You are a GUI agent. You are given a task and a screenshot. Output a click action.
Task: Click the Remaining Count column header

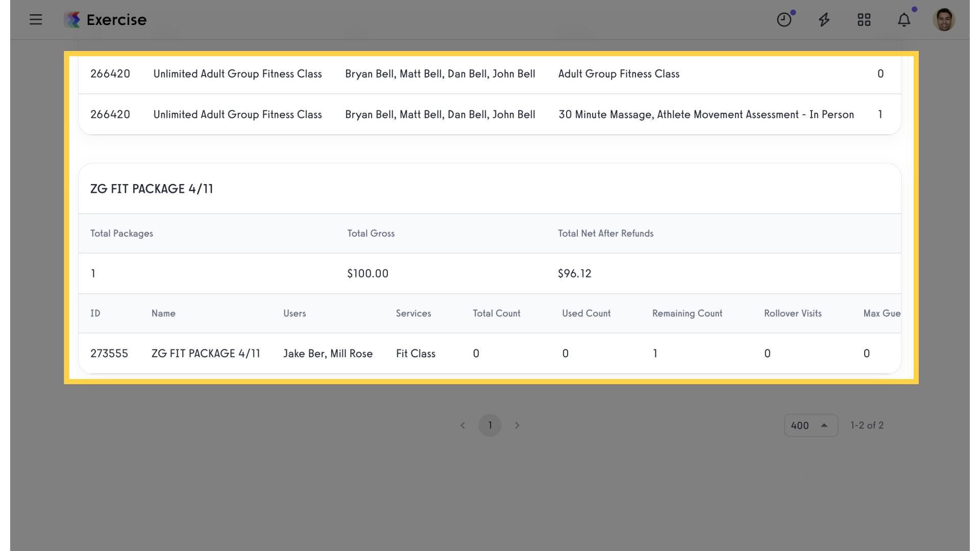[687, 313]
